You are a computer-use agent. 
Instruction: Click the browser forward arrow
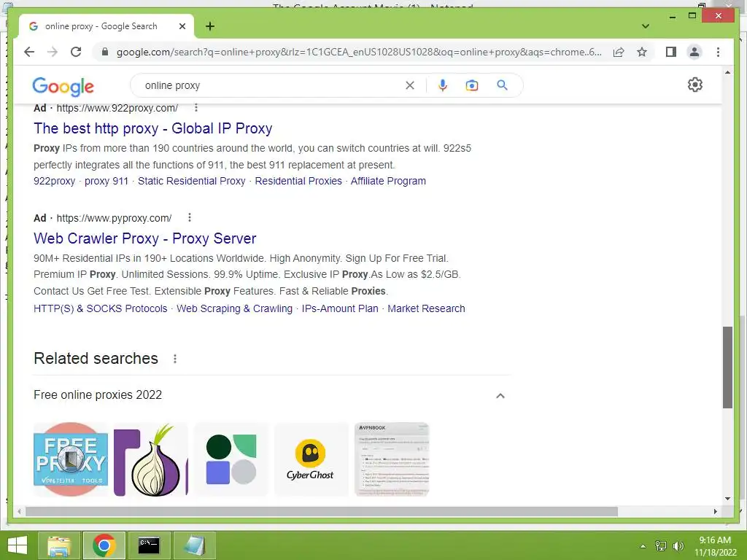tap(53, 52)
